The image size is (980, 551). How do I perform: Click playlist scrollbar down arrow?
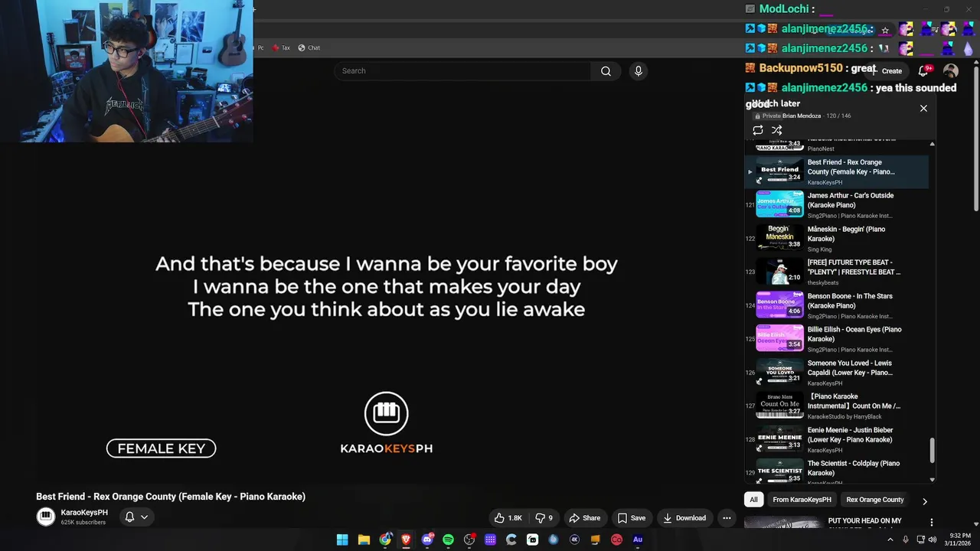(932, 479)
